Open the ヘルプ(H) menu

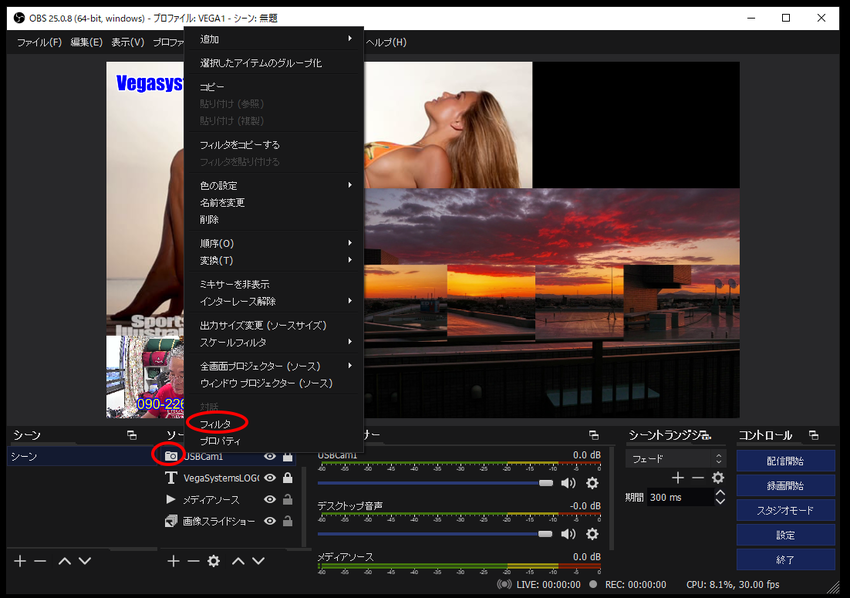click(x=386, y=42)
